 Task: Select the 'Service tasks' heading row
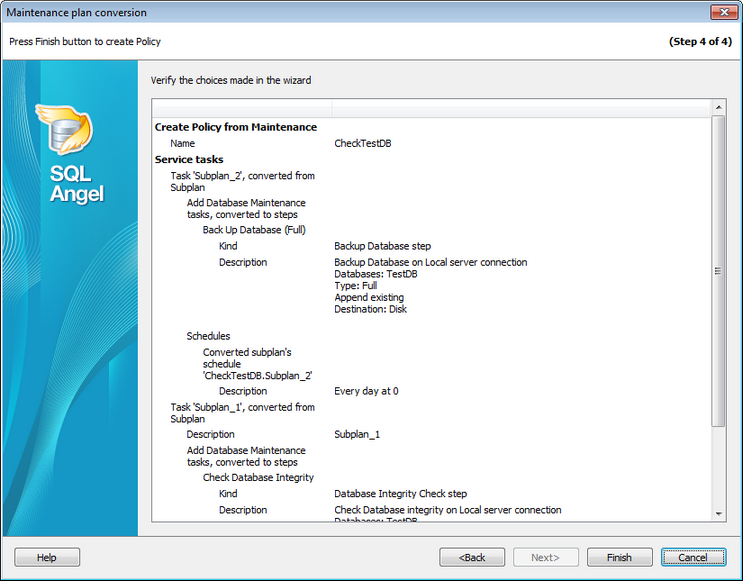point(189,159)
